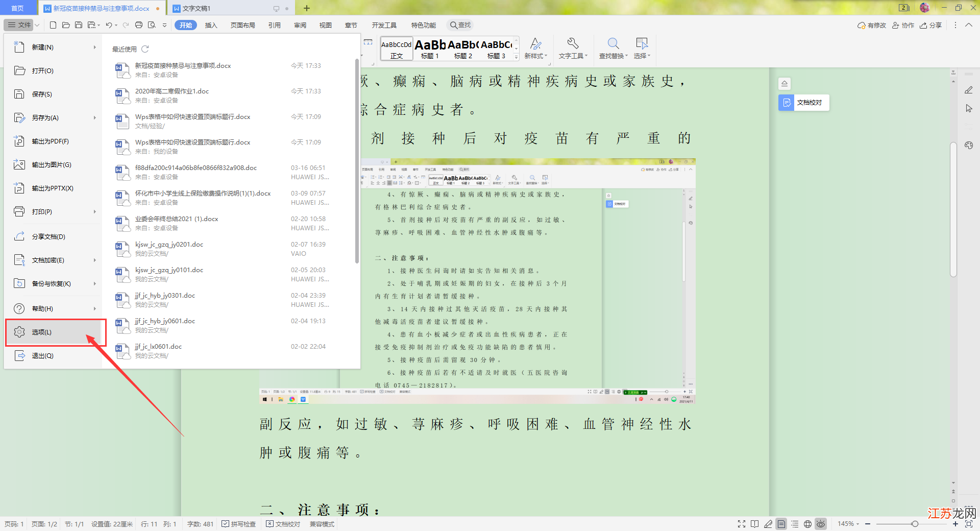Click the cursor arrow icon in right sidebar
The image size is (980, 531).
(969, 108)
